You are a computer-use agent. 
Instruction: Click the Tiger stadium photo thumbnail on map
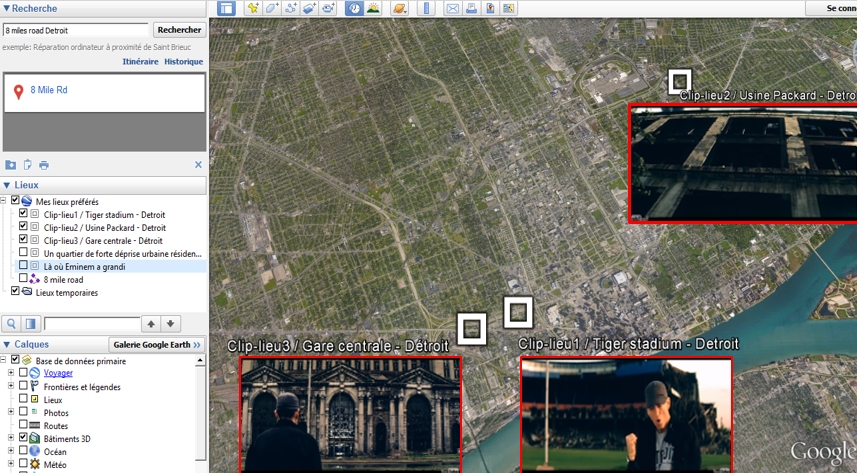pyautogui.click(x=626, y=414)
